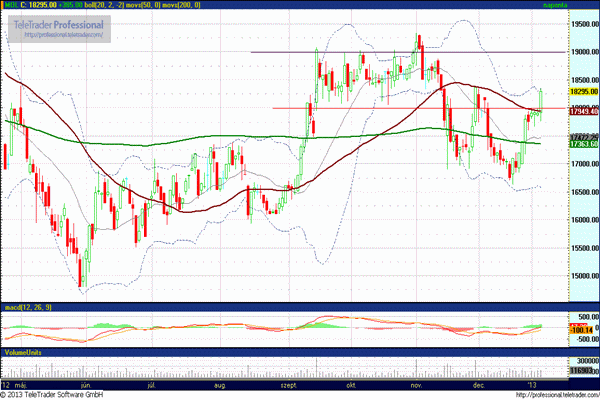Click the macd(12, 26, 9) panel header
Image resolution: width=600 pixels, height=400 pixels.
[28, 305]
